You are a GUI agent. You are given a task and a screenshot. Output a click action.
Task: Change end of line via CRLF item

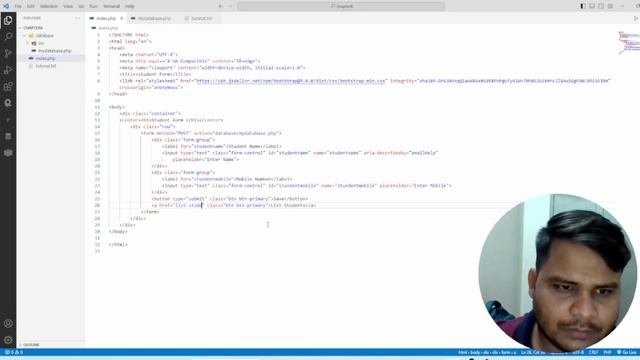tap(593, 352)
